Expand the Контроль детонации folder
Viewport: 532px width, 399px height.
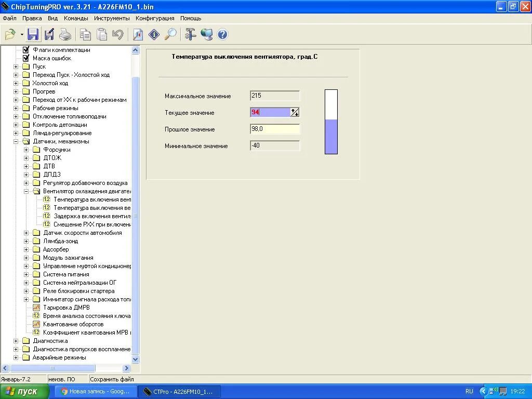pos(16,125)
